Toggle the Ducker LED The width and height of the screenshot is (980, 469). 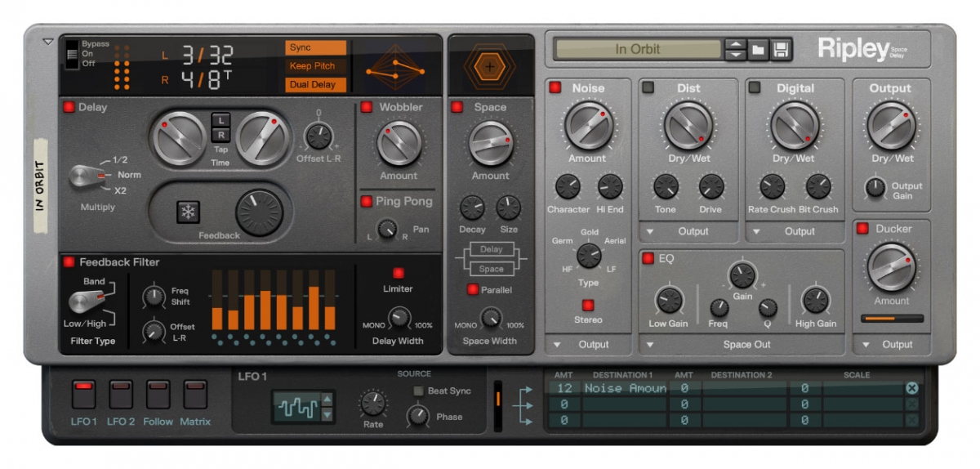pos(862,229)
